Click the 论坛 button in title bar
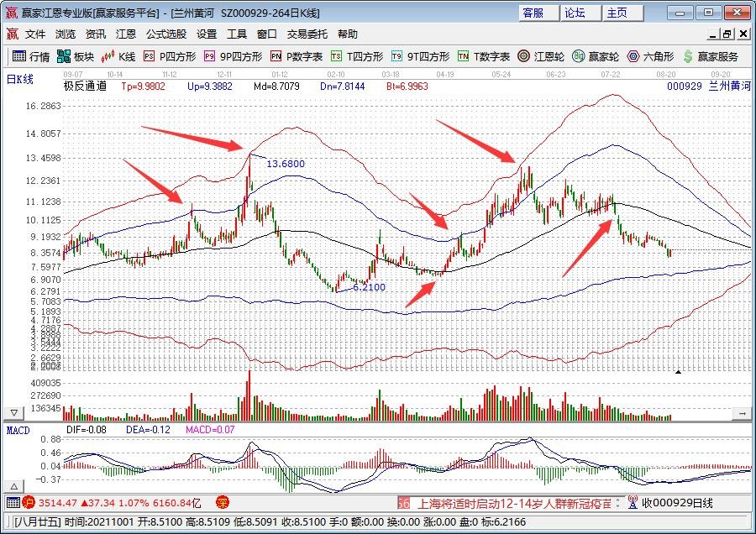The image size is (756, 534). (580, 13)
